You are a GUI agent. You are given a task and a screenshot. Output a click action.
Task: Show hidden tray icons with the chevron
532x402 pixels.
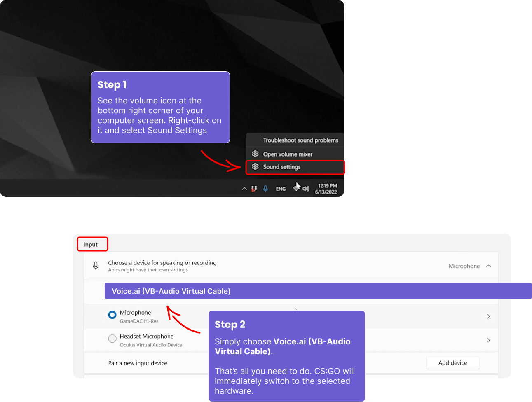point(244,189)
